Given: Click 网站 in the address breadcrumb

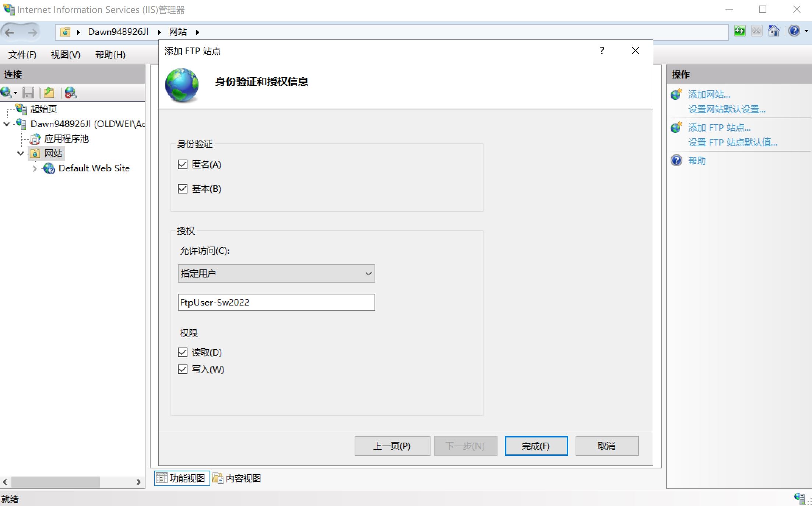Looking at the screenshot, I should click(x=178, y=32).
